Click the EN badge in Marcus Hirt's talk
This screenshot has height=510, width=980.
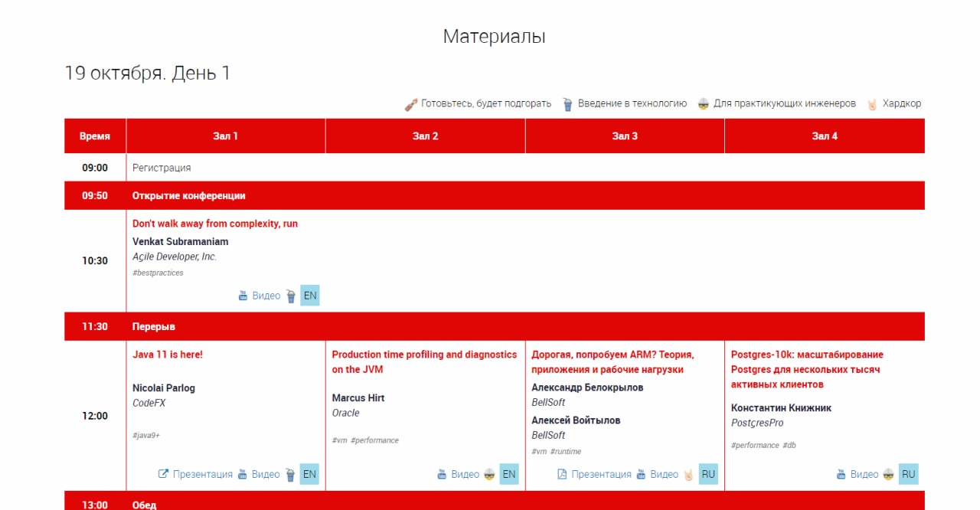[509, 474]
